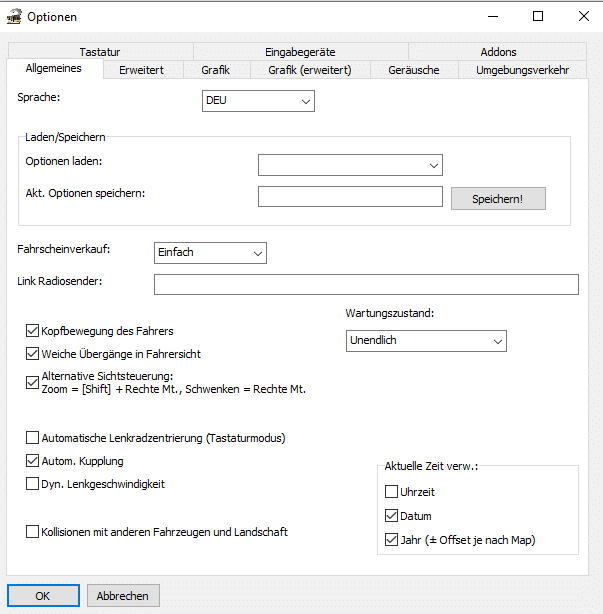Switch to the Grafik tab
This screenshot has width=603, height=614.
(x=215, y=70)
